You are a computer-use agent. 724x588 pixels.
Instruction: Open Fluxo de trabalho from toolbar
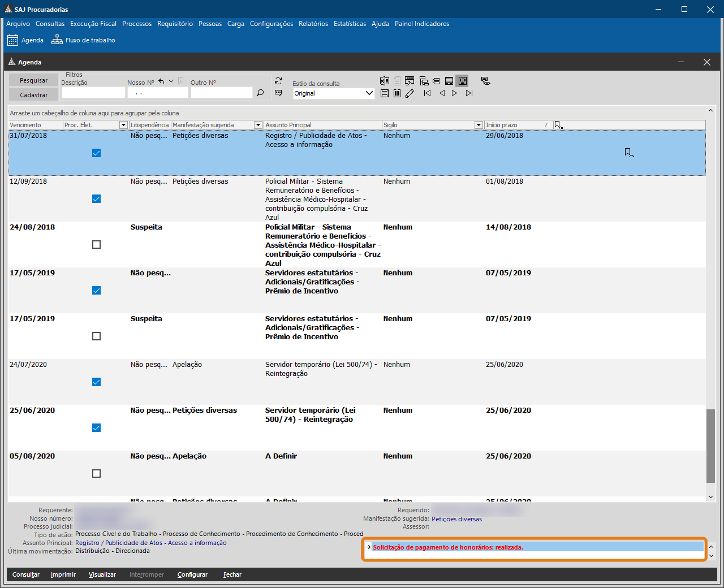(83, 40)
